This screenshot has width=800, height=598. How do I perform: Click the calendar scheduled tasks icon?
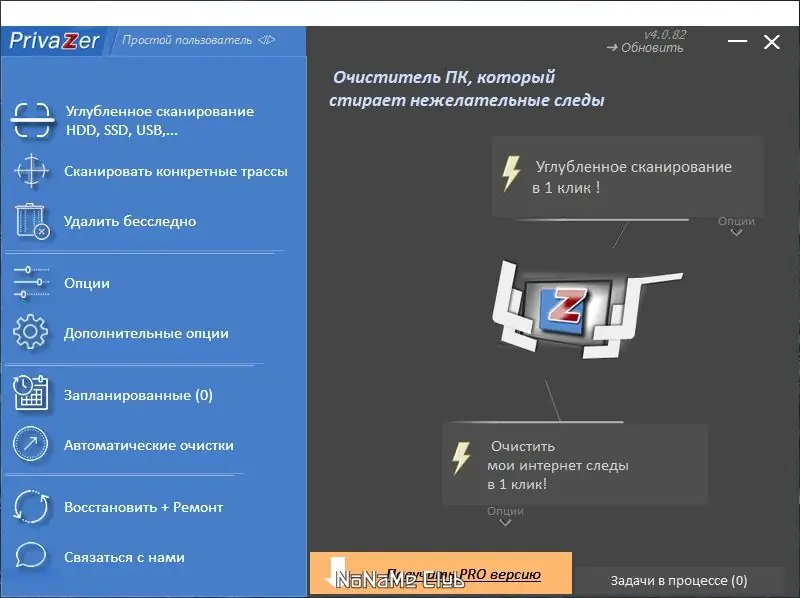[31, 393]
